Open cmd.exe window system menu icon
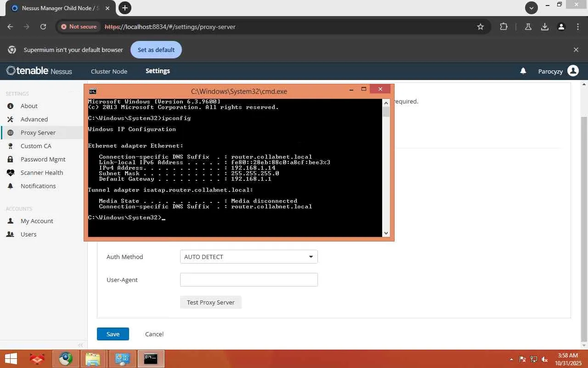 click(x=93, y=91)
